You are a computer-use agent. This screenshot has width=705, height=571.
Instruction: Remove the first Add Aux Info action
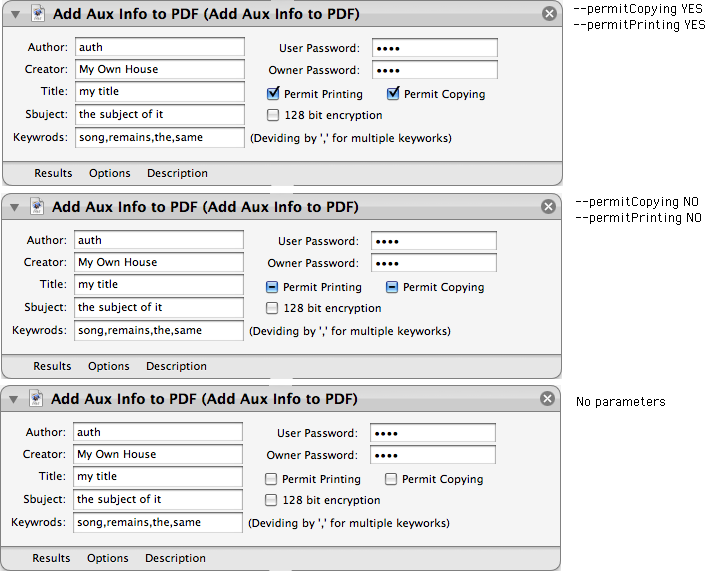(x=549, y=14)
